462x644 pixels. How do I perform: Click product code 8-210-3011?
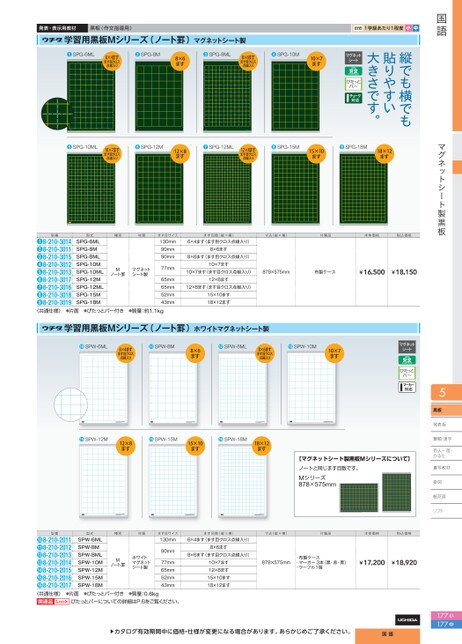(x=57, y=249)
